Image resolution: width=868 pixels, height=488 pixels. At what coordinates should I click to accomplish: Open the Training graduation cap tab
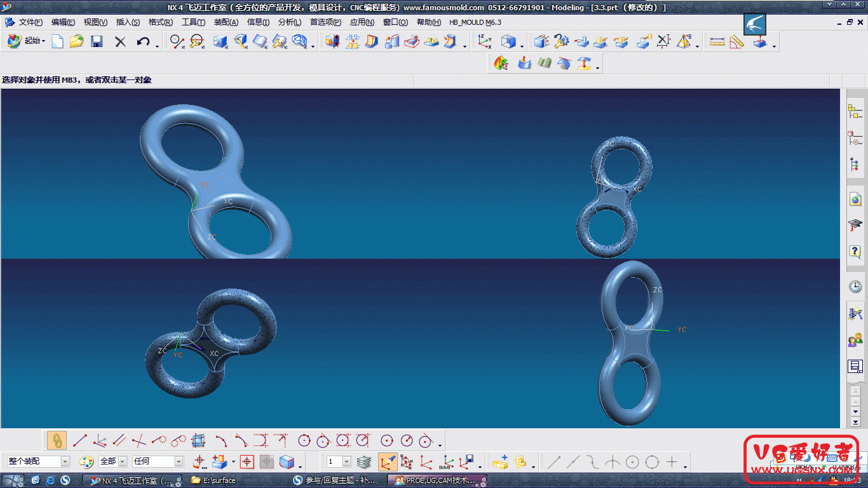pos(855,225)
